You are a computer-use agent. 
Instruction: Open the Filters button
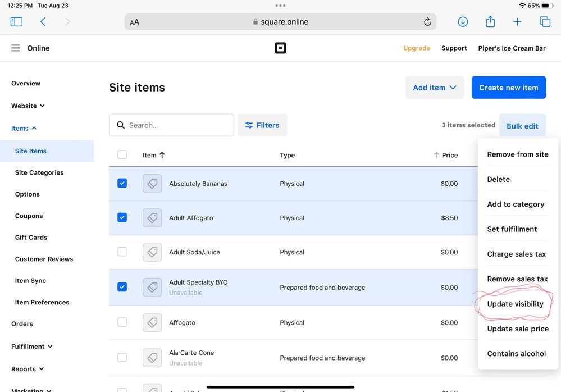pyautogui.click(x=262, y=125)
